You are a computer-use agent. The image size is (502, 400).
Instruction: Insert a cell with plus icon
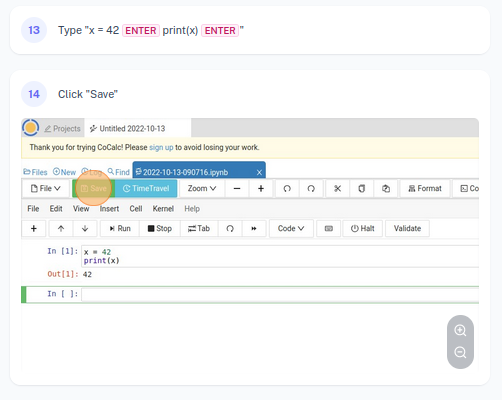(x=34, y=228)
